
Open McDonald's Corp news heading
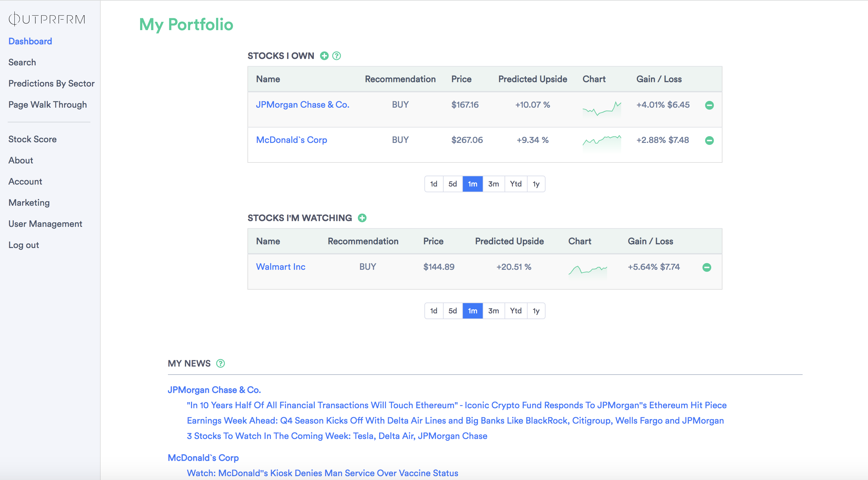(203, 458)
